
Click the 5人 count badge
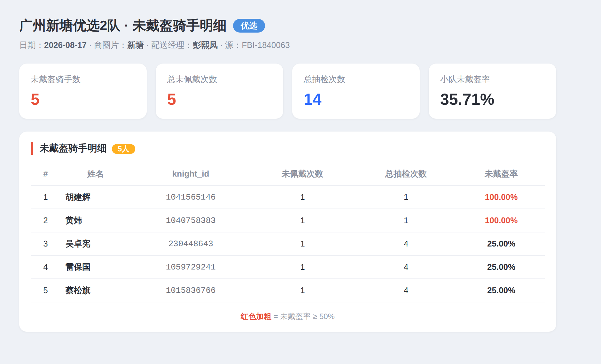point(123,149)
